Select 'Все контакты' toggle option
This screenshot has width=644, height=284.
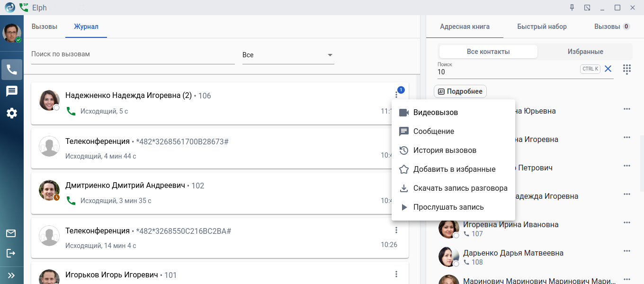[x=488, y=52]
